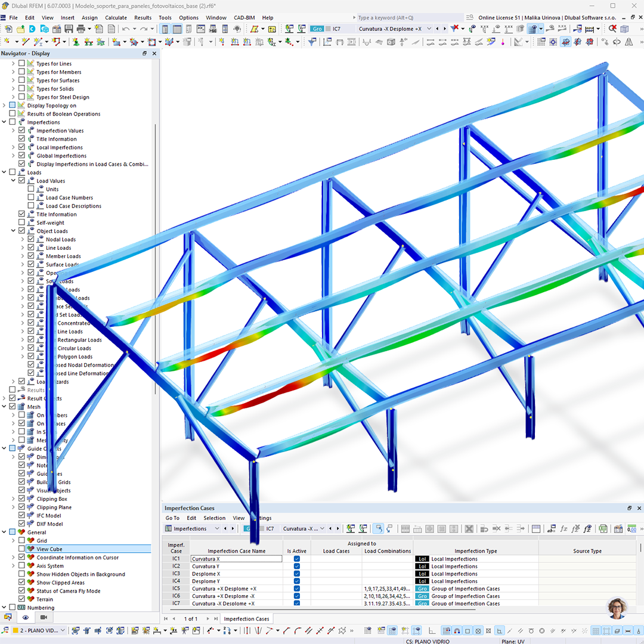The height and width of the screenshot is (644, 644).
Task: Open the New Model icon in toolbar
Action: click(9, 30)
